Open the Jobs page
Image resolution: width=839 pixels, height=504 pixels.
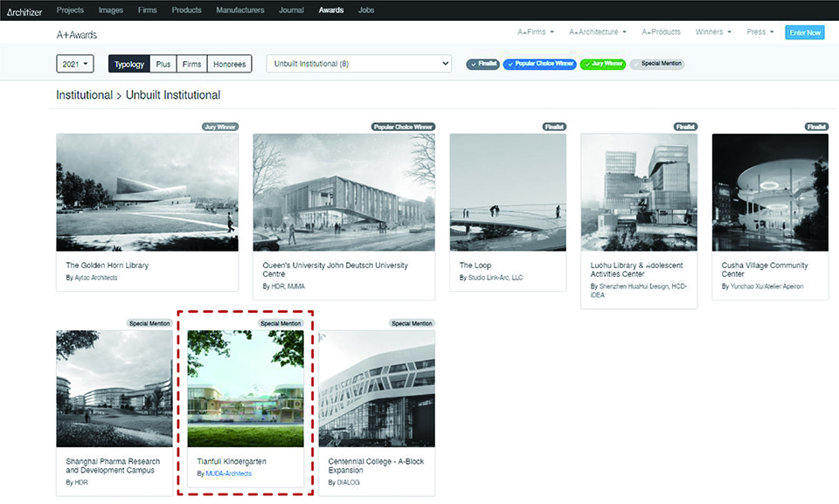pyautogui.click(x=366, y=10)
